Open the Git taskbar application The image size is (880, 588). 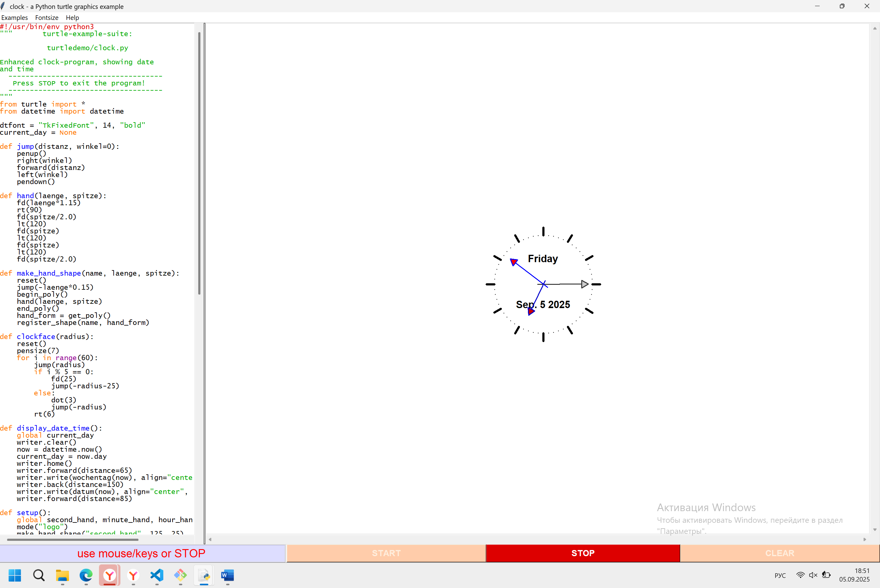180,575
